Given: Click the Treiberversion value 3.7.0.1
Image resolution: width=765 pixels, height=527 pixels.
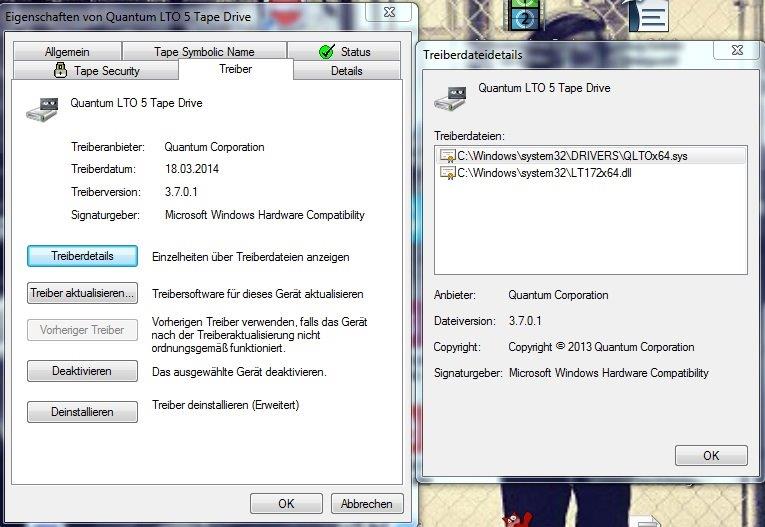Looking at the screenshot, I should click(181, 192).
